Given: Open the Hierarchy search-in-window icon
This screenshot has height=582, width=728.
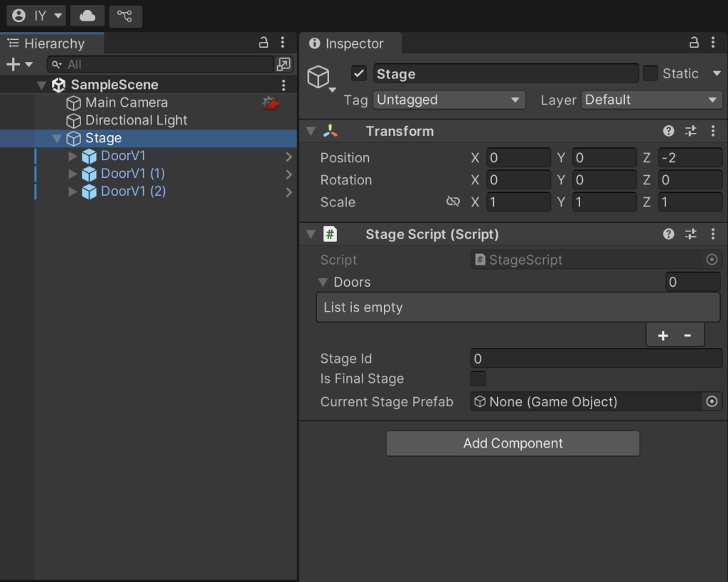Looking at the screenshot, I should point(283,64).
